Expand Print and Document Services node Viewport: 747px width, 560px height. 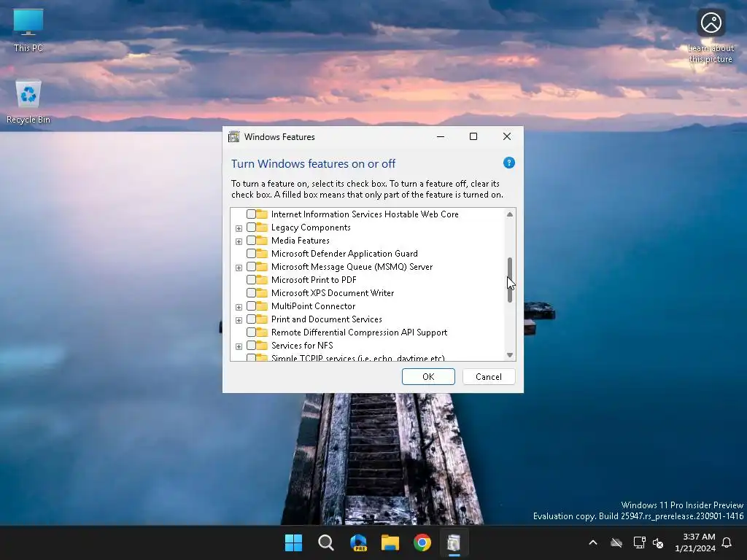(x=239, y=320)
